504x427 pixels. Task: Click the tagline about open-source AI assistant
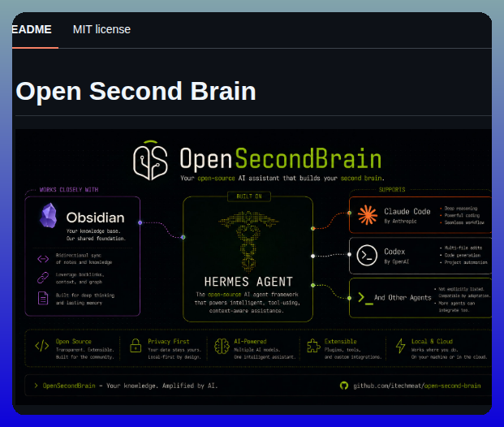pyautogui.click(x=282, y=178)
